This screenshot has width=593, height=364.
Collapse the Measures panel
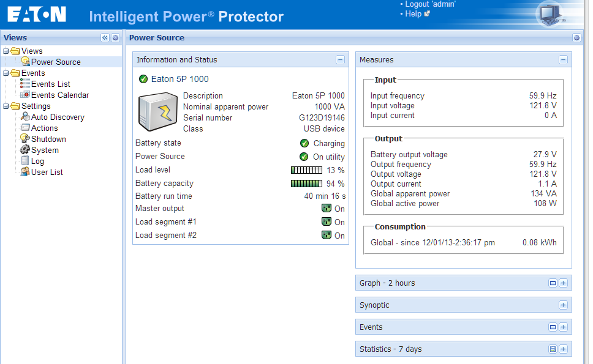(x=563, y=60)
